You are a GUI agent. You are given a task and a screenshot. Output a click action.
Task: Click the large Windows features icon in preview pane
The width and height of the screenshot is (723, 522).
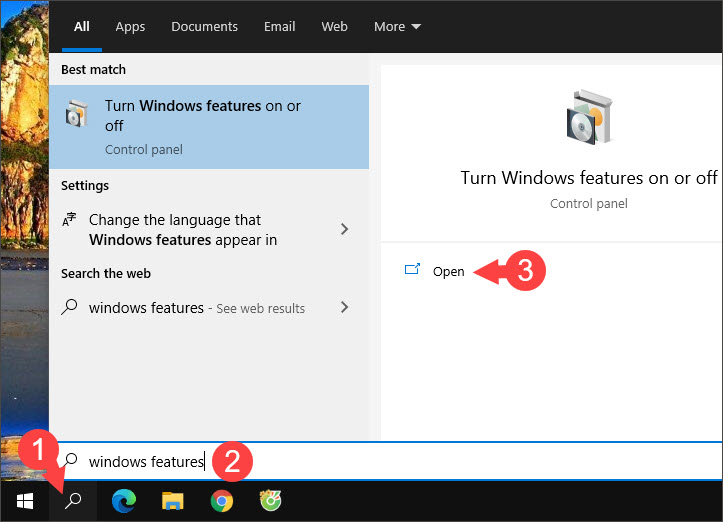(x=589, y=117)
